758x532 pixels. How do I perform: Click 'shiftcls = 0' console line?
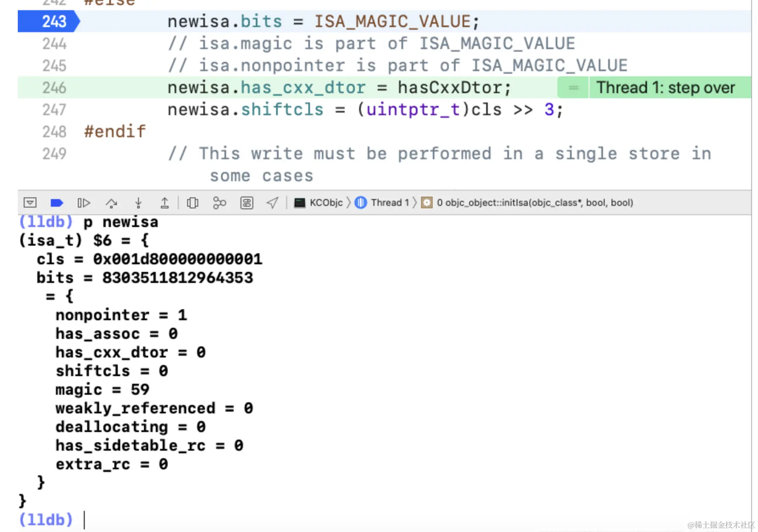[112, 371]
